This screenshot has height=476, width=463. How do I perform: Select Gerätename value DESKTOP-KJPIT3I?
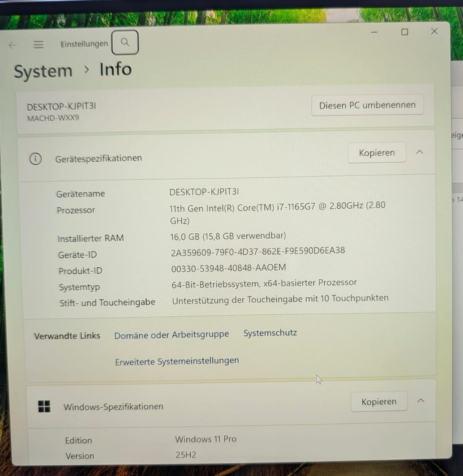(x=204, y=192)
